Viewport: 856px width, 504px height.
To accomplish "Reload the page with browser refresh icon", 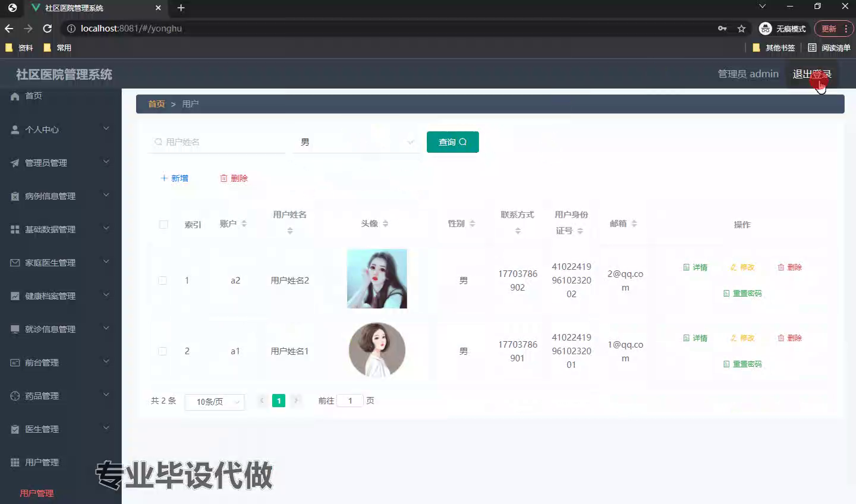I will tap(48, 29).
